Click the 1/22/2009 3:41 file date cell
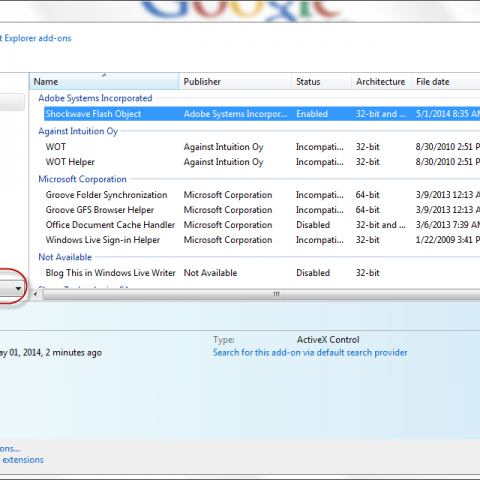 coord(448,240)
